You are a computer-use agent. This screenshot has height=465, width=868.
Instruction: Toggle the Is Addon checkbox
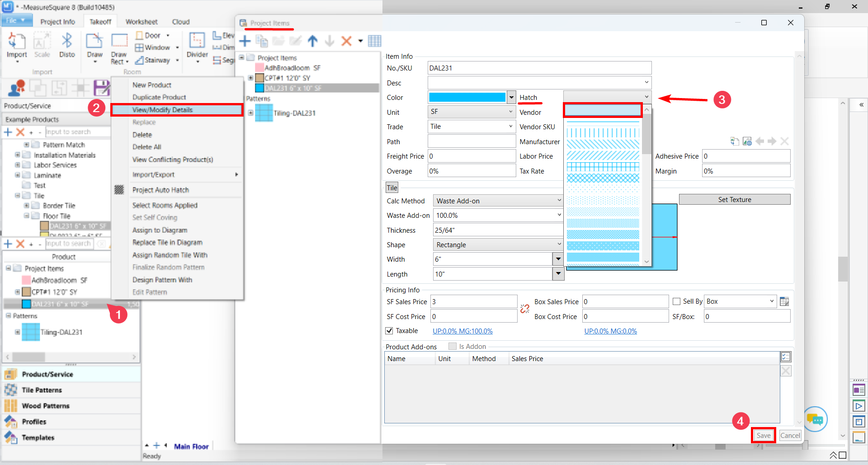click(452, 346)
